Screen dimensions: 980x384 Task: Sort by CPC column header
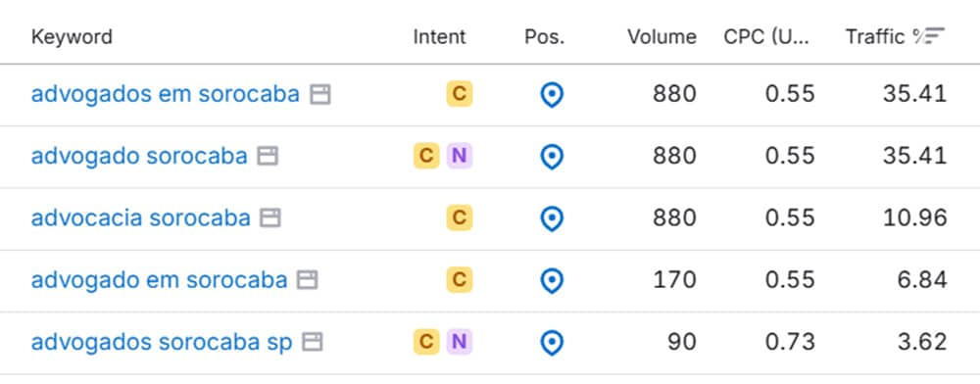[x=766, y=37]
